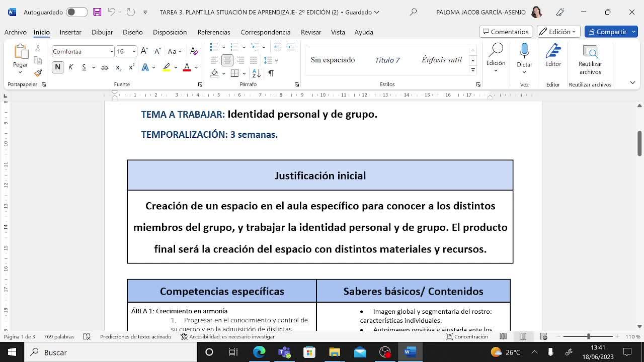Toggle the Autoguardado switch
The height and width of the screenshot is (362, 644).
77,12
